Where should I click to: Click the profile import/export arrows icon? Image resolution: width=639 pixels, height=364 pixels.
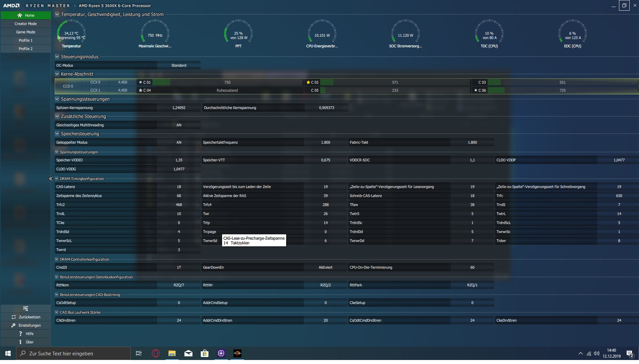tap(26, 309)
